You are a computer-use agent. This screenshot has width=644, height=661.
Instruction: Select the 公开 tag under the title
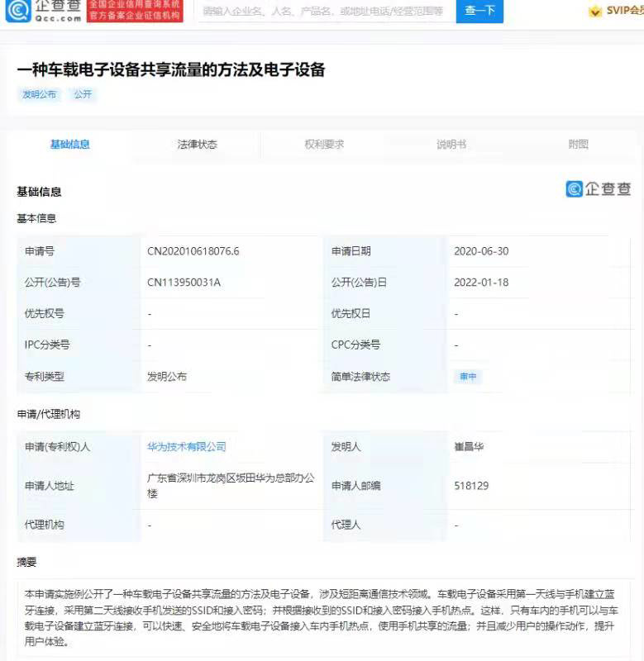83,95
